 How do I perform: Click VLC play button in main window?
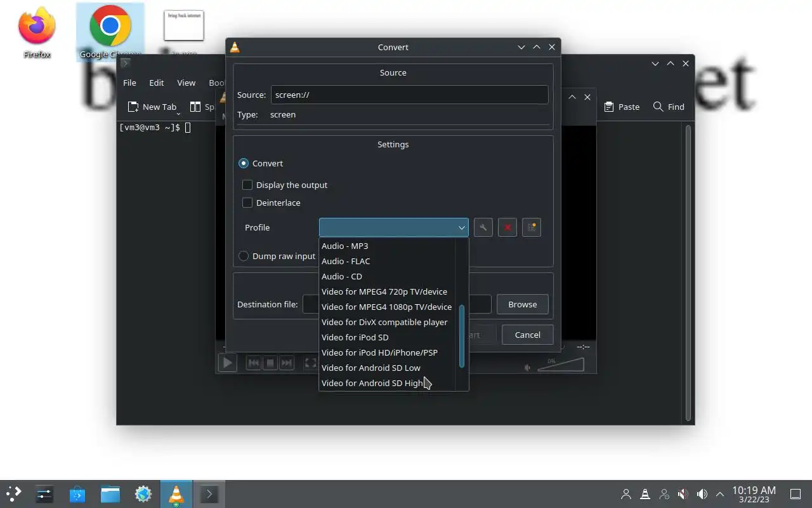click(x=227, y=363)
